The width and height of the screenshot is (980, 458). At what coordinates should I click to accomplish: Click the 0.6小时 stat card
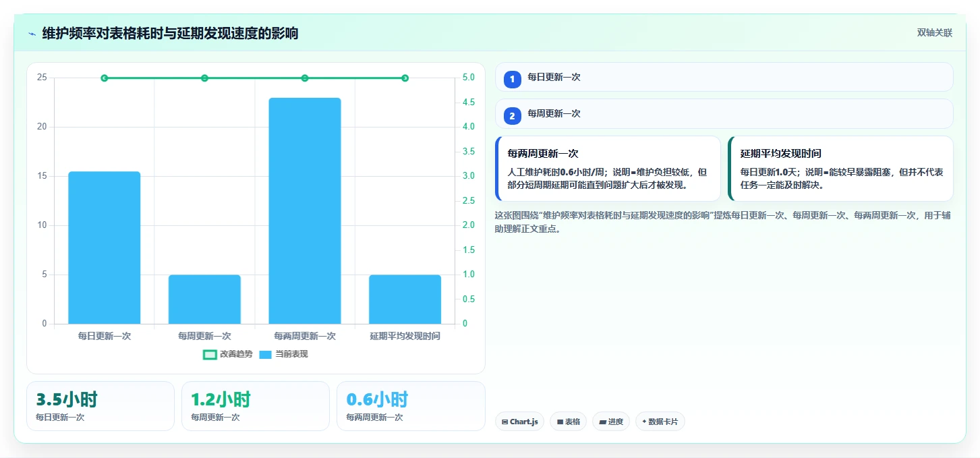(411, 406)
